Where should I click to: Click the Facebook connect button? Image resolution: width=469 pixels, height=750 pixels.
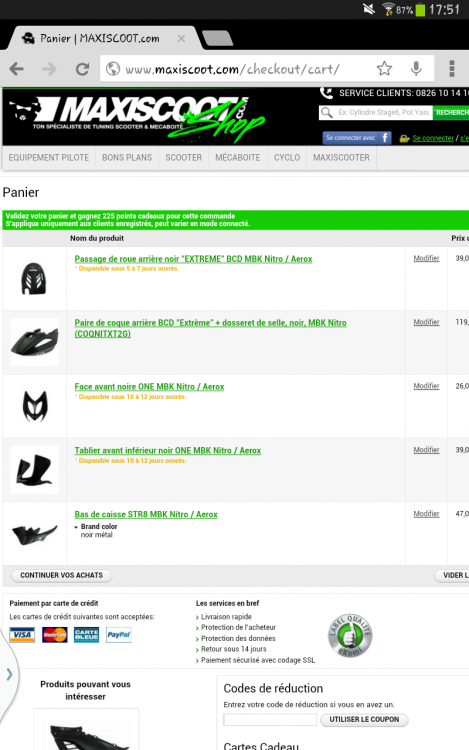(x=357, y=138)
